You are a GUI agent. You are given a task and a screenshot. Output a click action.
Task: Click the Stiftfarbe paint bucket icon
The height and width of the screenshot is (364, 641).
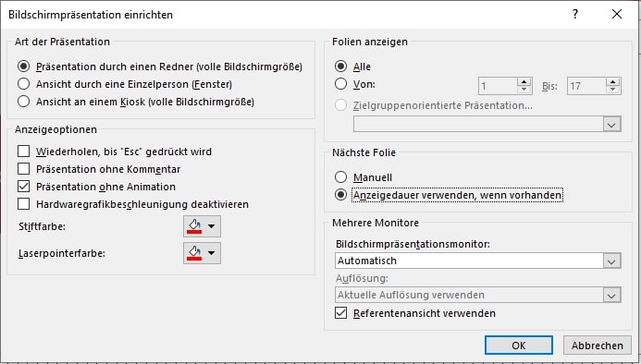click(x=194, y=226)
